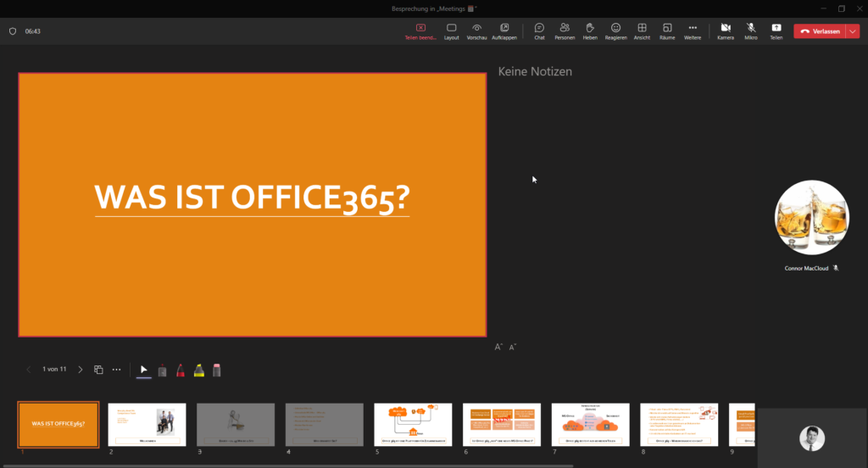Click the self-view avatar tile
The width and height of the screenshot is (868, 468).
pyautogui.click(x=812, y=438)
